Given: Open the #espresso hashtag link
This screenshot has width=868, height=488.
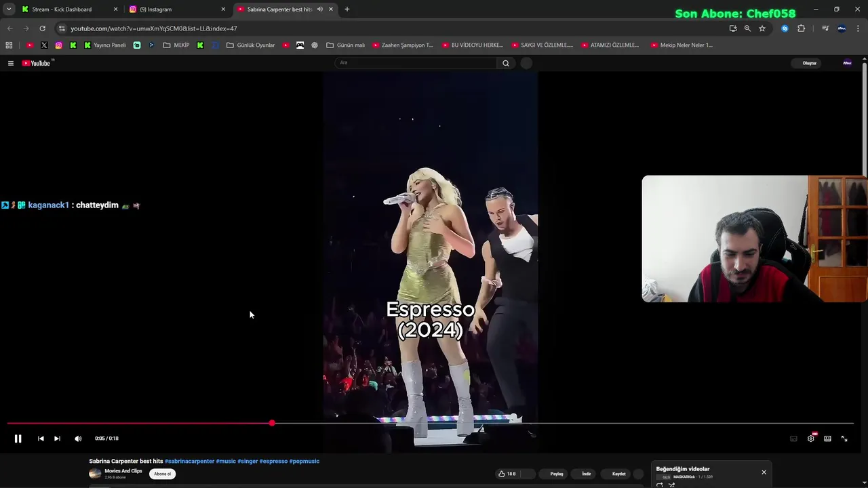Looking at the screenshot, I should point(273,461).
